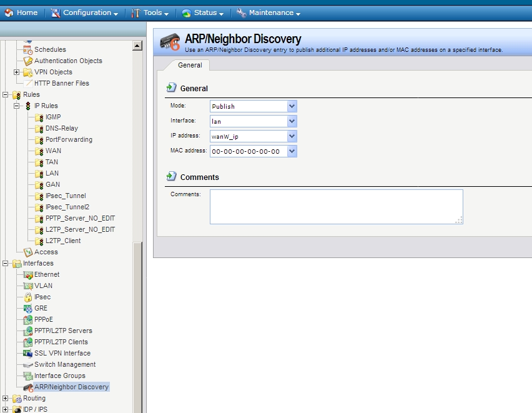Click the Ethernet interface icon
This screenshot has width=532, height=413.
coord(28,274)
